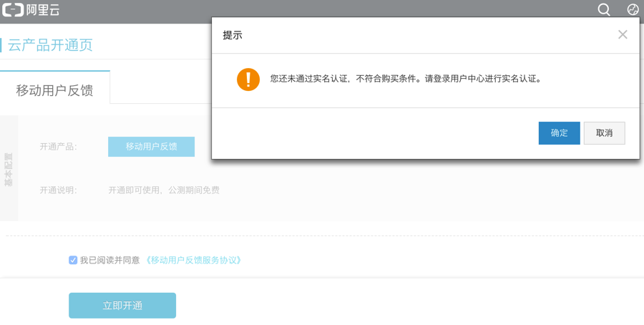Click the 开通产品 label
The image size is (644, 325).
click(59, 147)
